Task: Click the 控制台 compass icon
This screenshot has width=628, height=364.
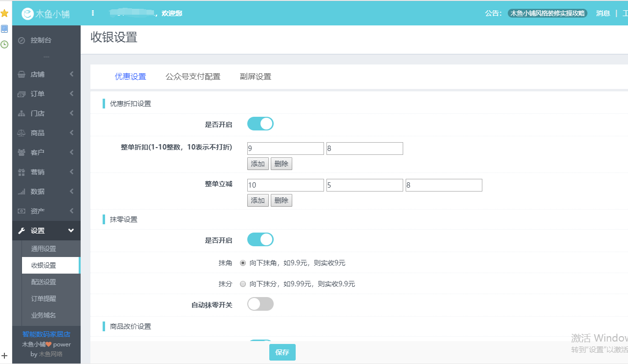Action: click(x=22, y=41)
